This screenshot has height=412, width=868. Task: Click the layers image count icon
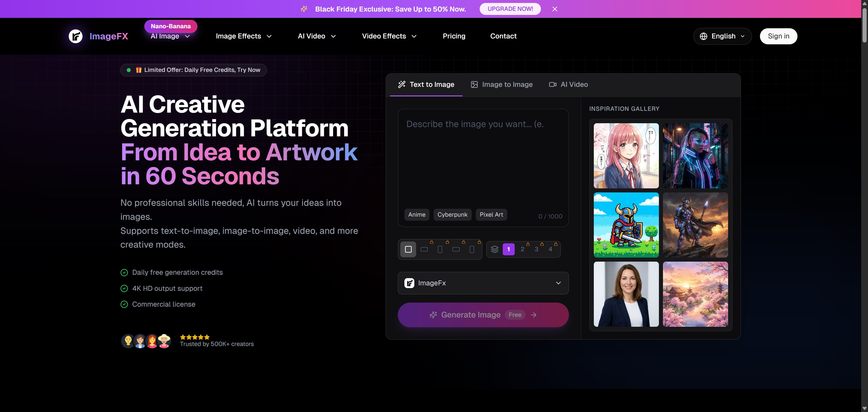click(494, 249)
